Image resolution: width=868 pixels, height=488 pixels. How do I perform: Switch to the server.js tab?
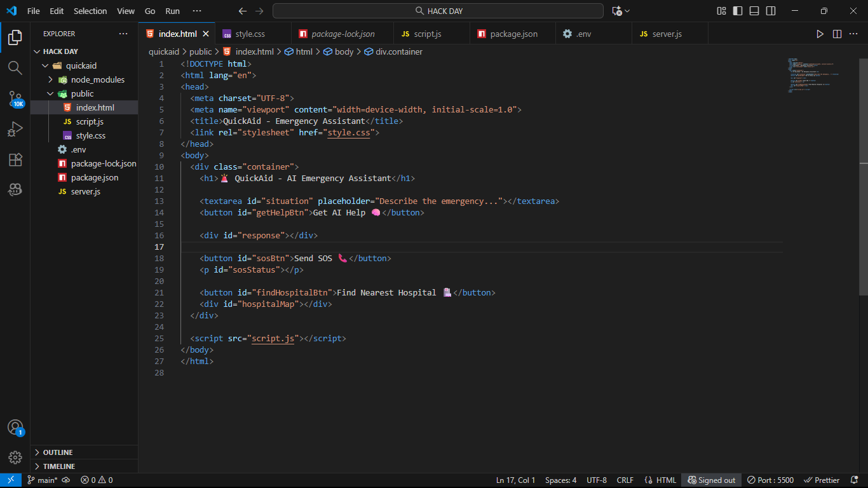(669, 34)
